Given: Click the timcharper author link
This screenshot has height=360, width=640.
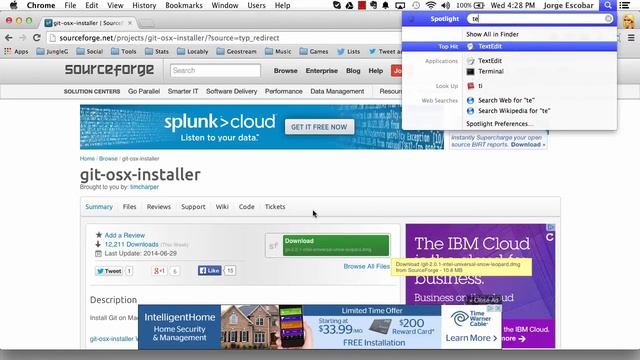Looking at the screenshot, I should (x=144, y=187).
